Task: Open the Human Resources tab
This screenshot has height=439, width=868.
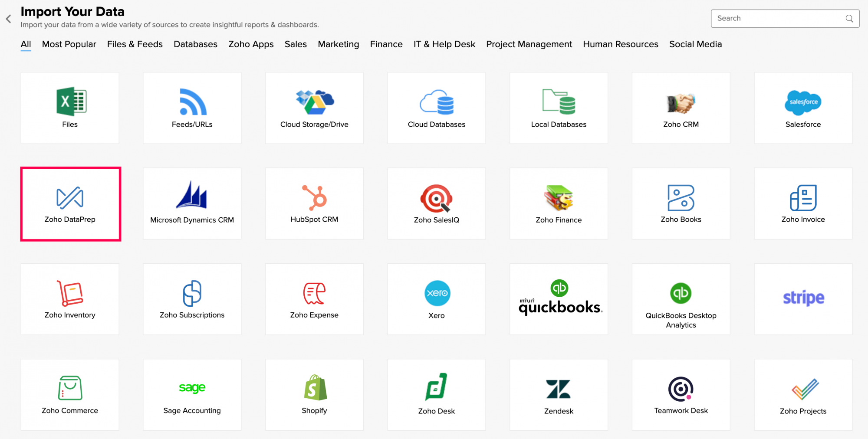Action: click(621, 44)
